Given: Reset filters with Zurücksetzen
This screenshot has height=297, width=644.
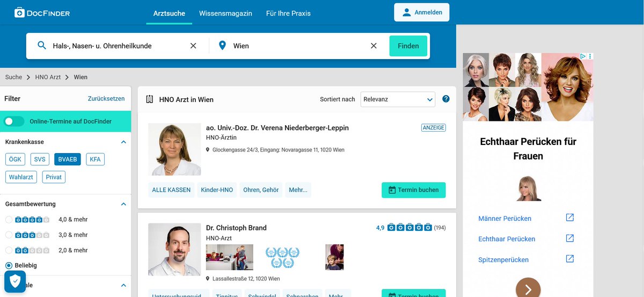Looking at the screenshot, I should (106, 99).
